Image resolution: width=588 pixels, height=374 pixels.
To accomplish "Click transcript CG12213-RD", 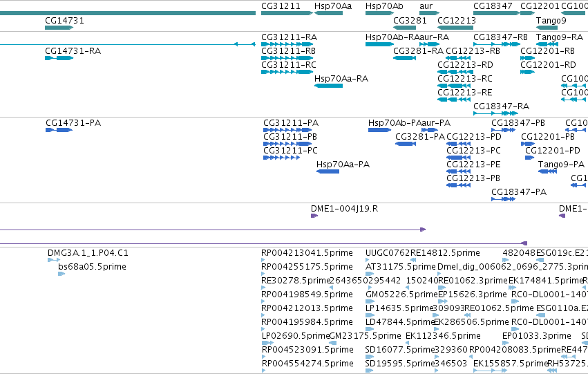I will pos(466,65).
